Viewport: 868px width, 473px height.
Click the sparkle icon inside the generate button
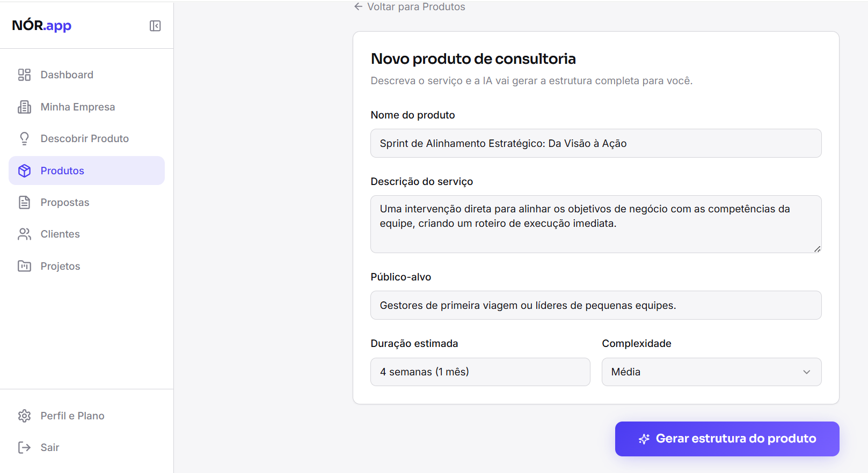pos(644,439)
